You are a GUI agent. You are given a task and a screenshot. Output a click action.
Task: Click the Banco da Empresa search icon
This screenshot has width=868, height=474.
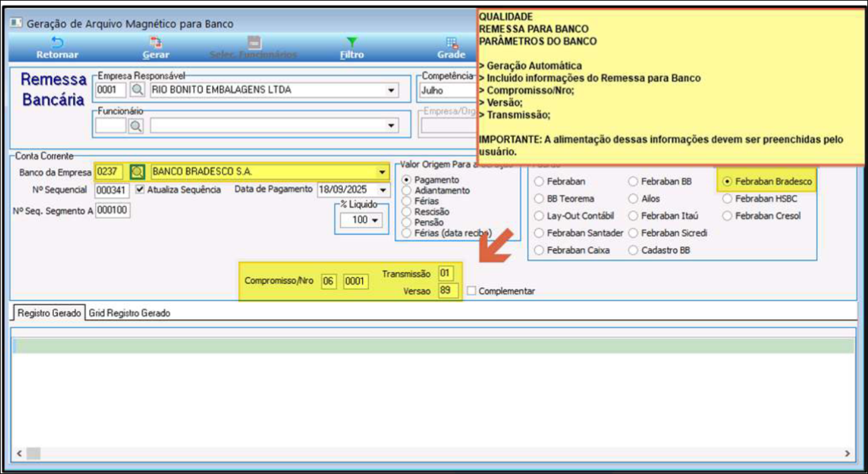pos(138,172)
